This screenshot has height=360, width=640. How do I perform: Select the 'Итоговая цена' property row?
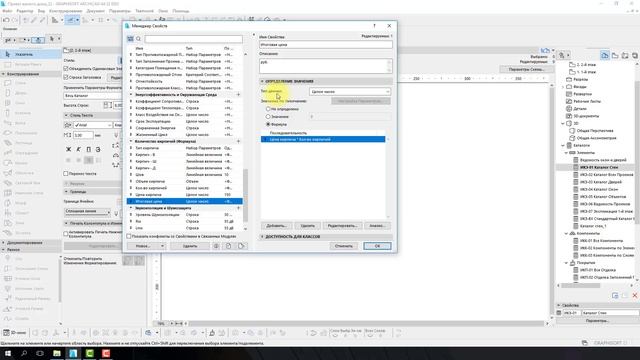point(184,201)
